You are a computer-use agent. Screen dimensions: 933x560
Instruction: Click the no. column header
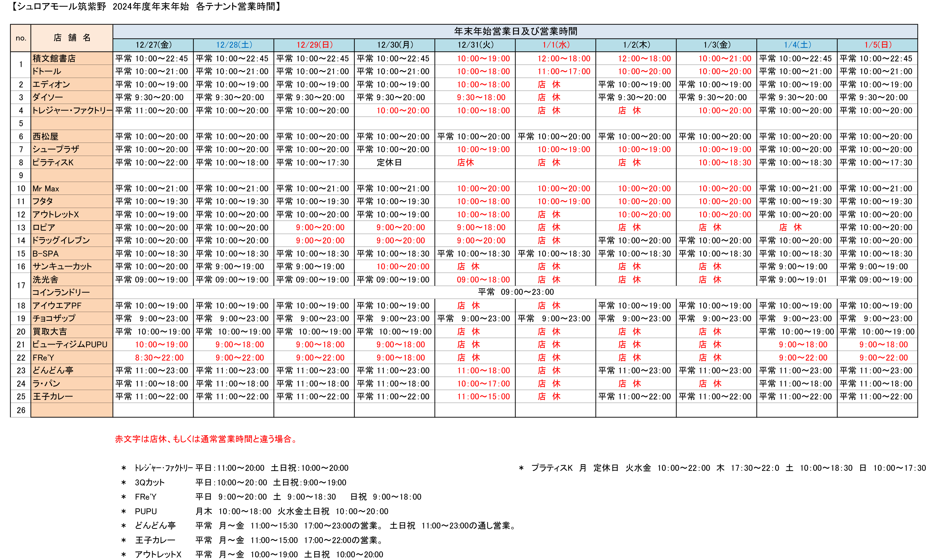click(x=21, y=38)
